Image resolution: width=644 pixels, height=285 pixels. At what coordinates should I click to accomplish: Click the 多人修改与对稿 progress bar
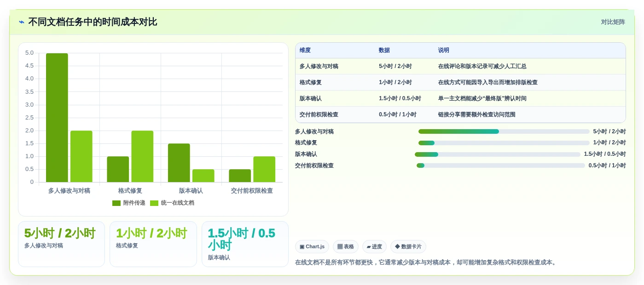(x=504, y=131)
